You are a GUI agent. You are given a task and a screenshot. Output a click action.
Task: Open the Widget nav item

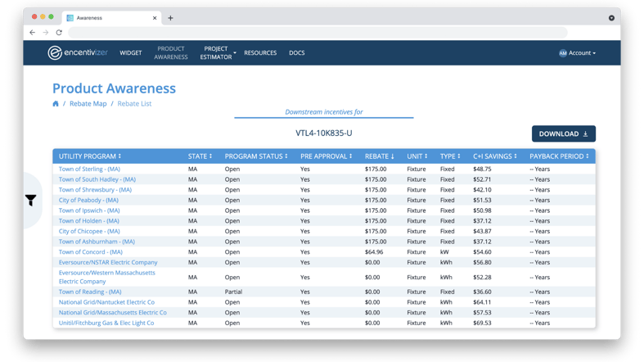(131, 52)
